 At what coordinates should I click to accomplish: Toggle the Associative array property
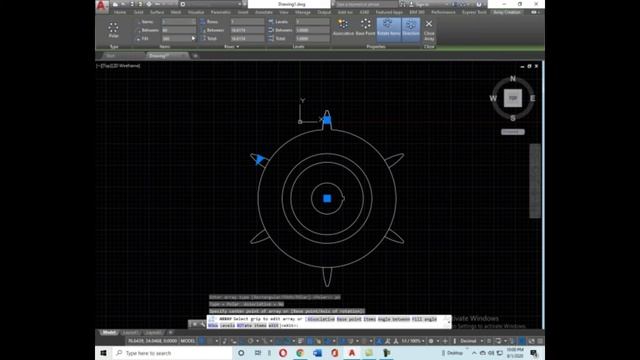coord(343,28)
